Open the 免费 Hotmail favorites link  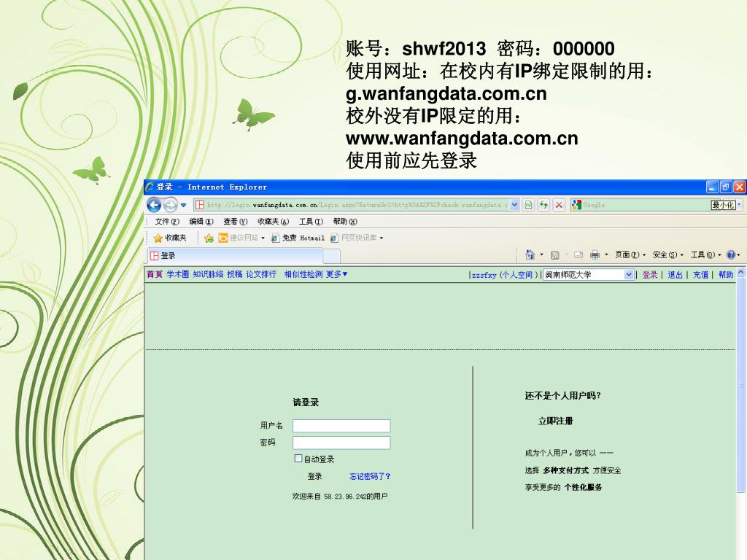(x=298, y=238)
